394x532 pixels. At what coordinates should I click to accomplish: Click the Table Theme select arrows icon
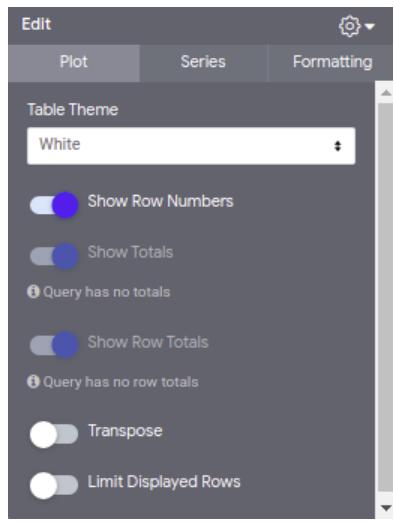(x=337, y=146)
